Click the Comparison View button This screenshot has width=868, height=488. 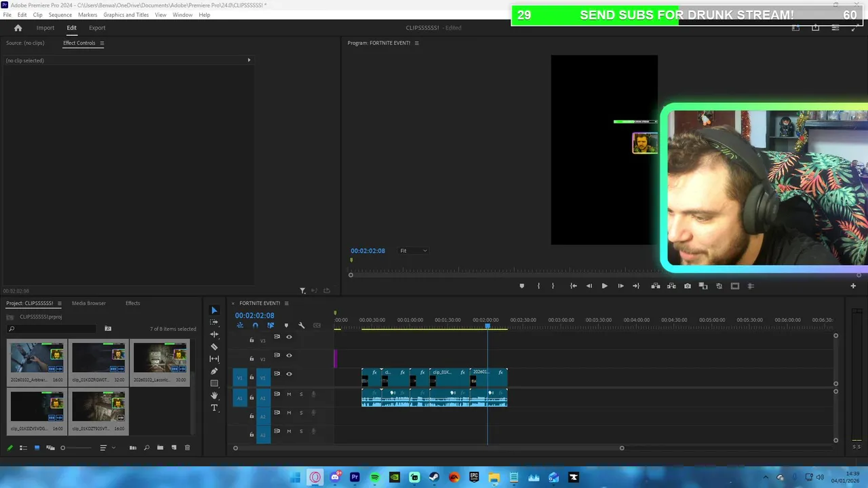coord(703,286)
